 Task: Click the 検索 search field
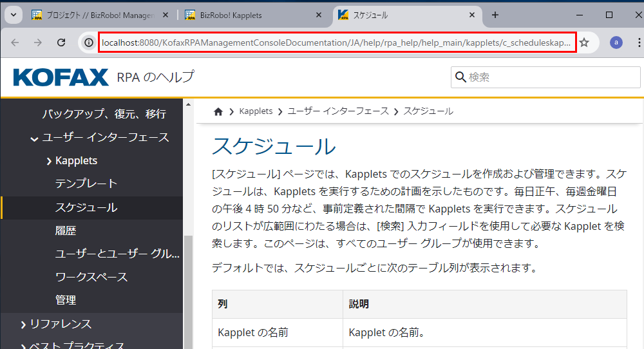tap(545, 77)
